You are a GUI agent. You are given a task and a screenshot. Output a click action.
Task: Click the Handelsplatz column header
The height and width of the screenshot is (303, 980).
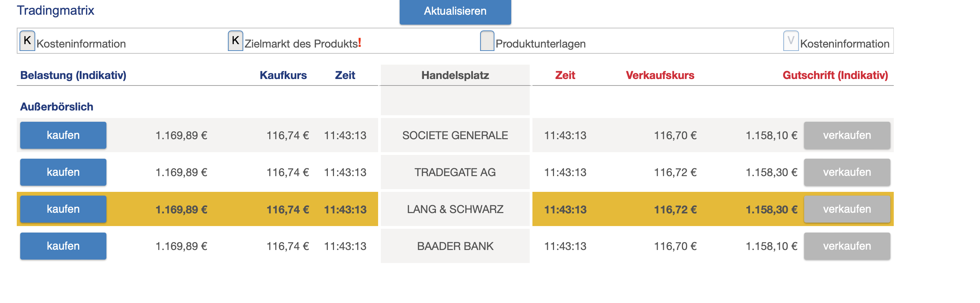[455, 75]
